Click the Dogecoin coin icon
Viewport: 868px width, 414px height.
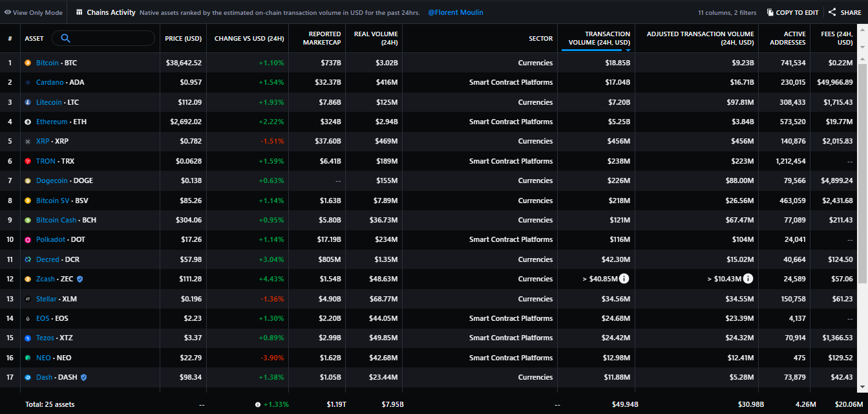click(28, 180)
